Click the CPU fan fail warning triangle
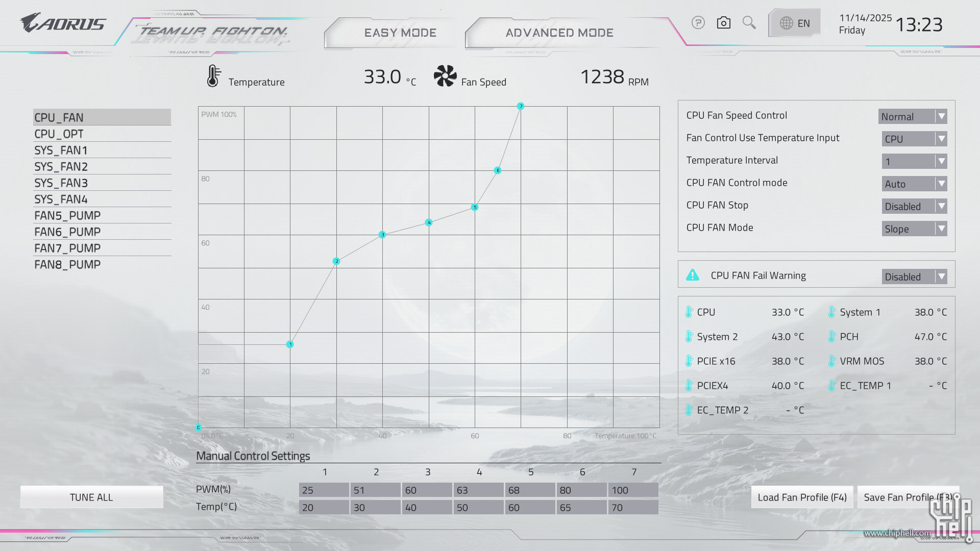 point(693,275)
